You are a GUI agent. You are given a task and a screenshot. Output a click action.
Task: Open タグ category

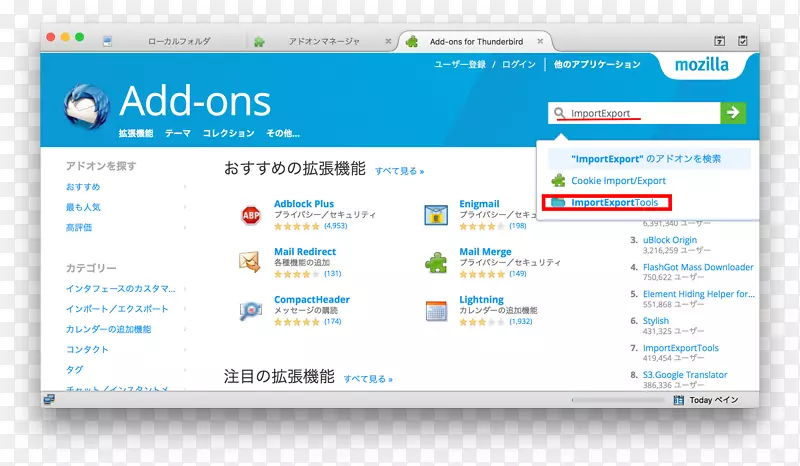click(x=74, y=370)
